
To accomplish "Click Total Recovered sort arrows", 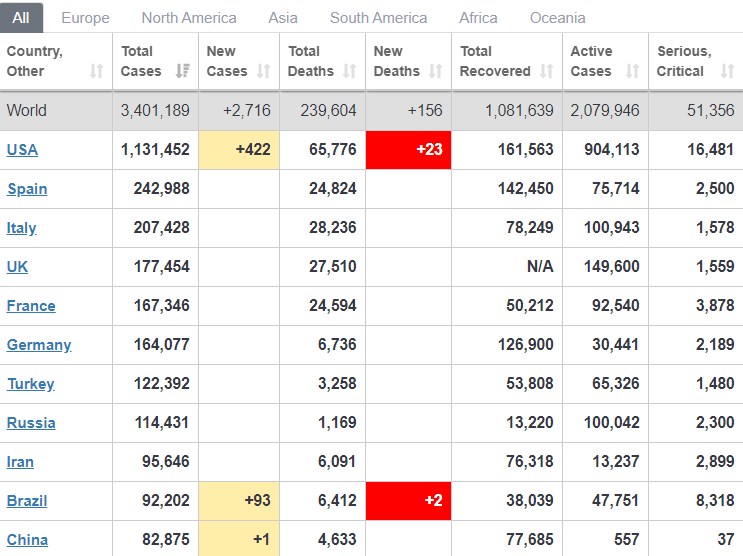I will pyautogui.click(x=546, y=71).
